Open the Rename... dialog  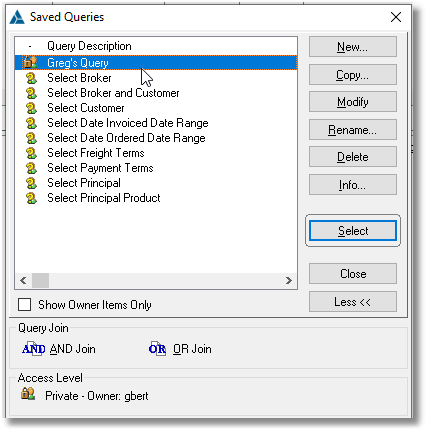click(353, 130)
